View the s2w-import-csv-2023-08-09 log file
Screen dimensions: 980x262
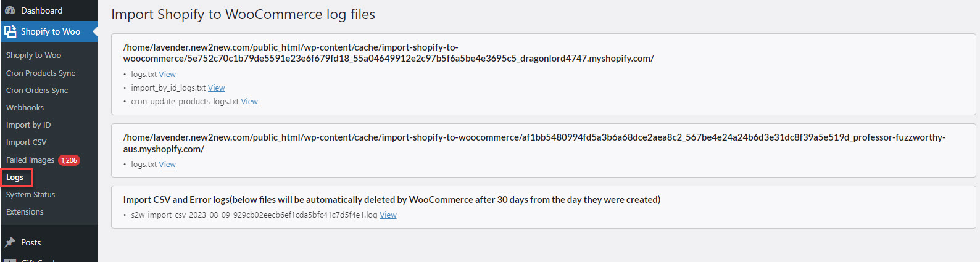tap(388, 215)
